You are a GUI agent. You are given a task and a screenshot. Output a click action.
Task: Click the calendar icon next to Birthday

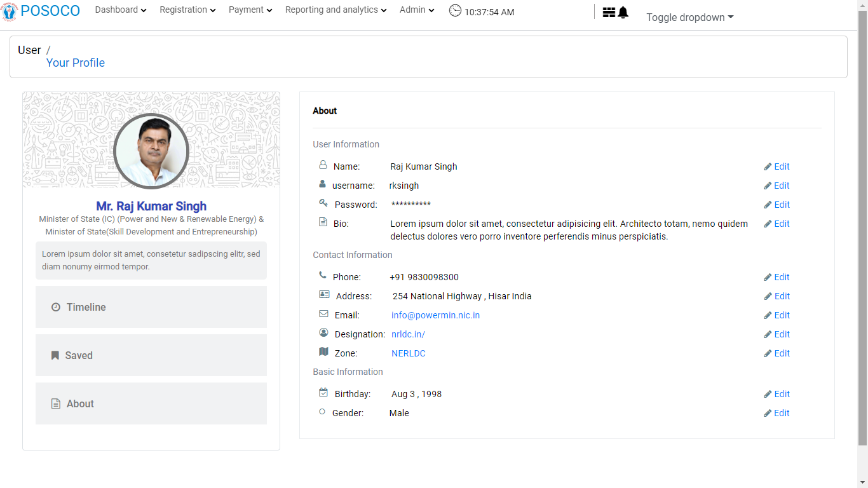(x=323, y=393)
